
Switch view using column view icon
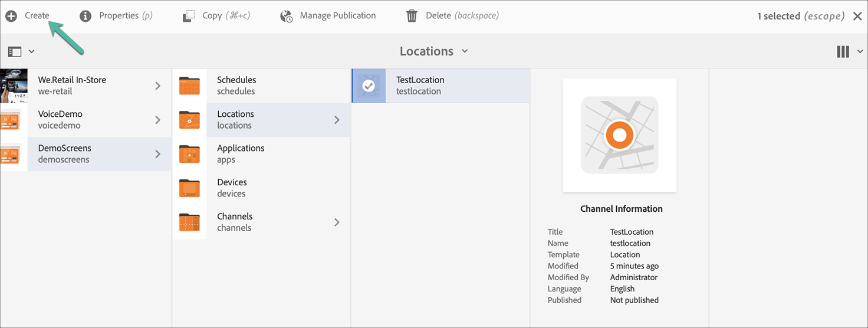[843, 52]
